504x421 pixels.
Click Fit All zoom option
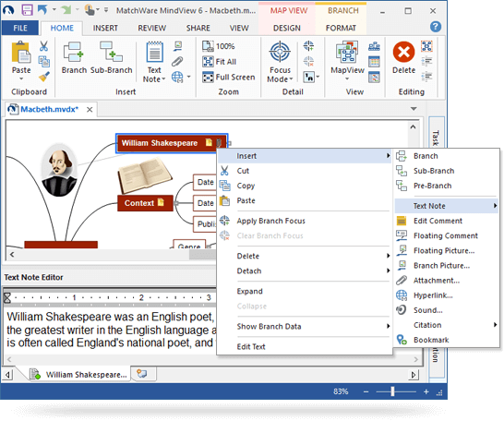(x=219, y=61)
